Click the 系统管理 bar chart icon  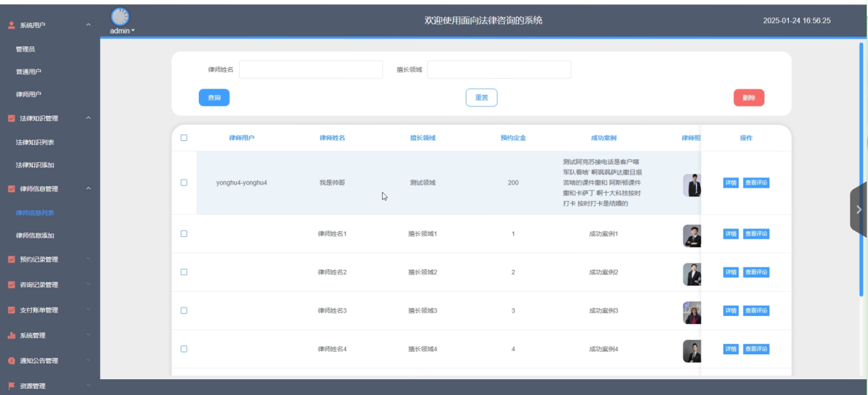pos(11,335)
